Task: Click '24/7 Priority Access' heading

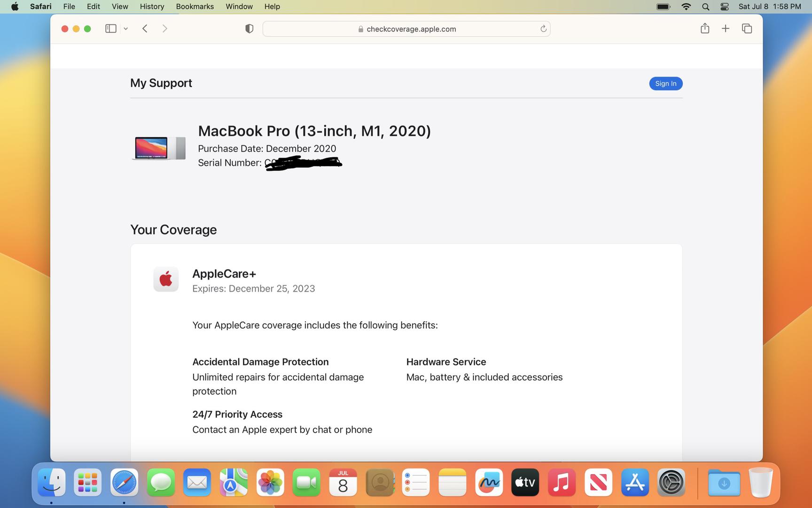Action: [237, 414]
